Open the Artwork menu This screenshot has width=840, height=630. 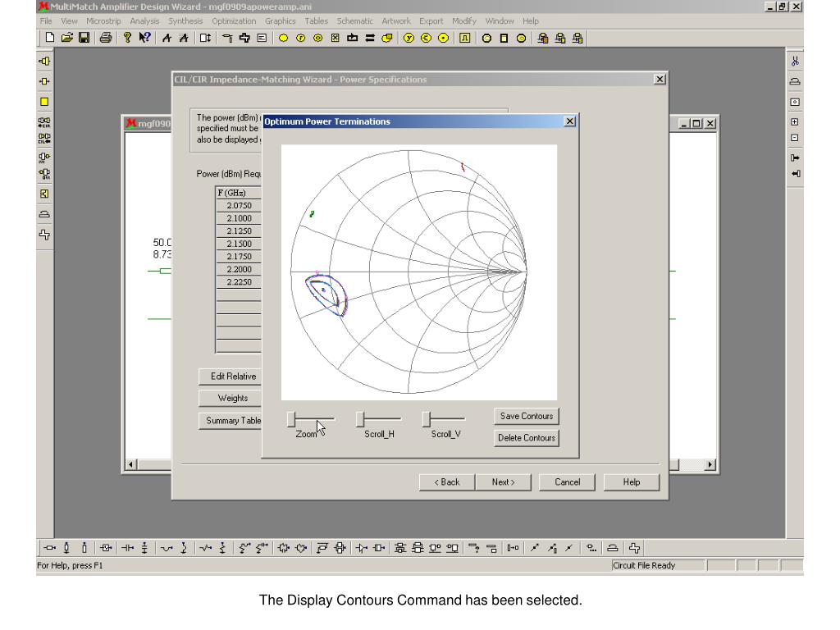click(396, 21)
